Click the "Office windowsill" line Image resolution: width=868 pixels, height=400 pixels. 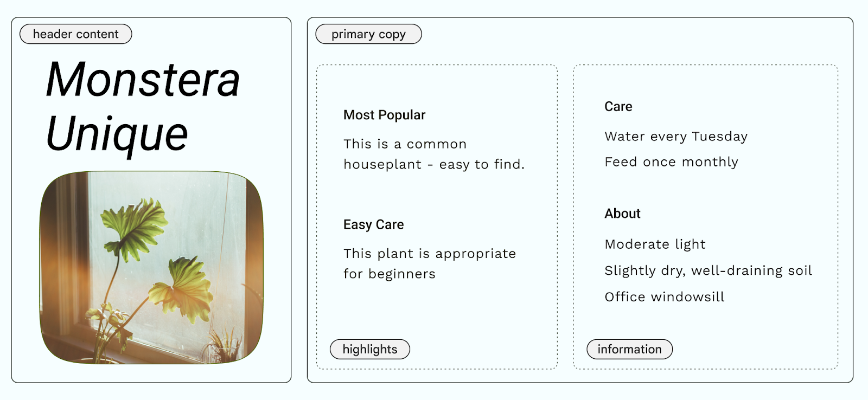[x=665, y=297]
